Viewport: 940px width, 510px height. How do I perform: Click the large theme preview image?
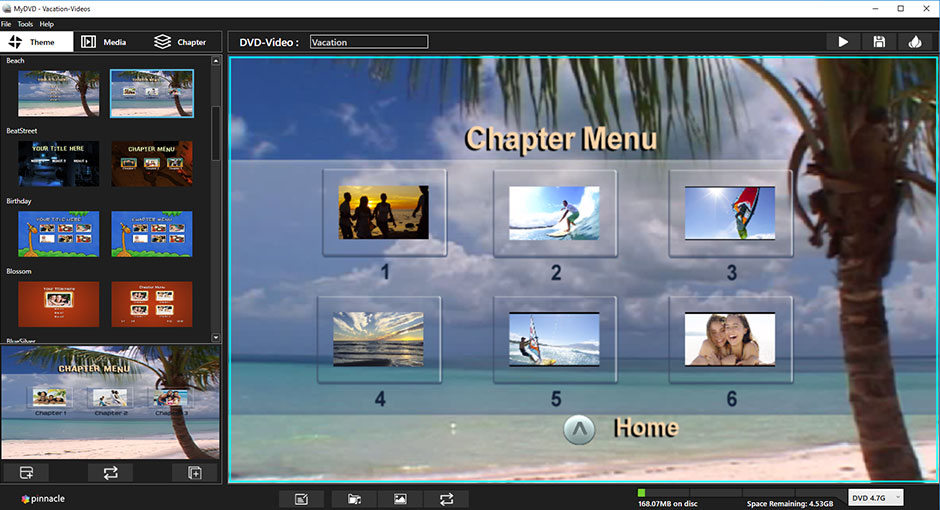tap(110, 403)
